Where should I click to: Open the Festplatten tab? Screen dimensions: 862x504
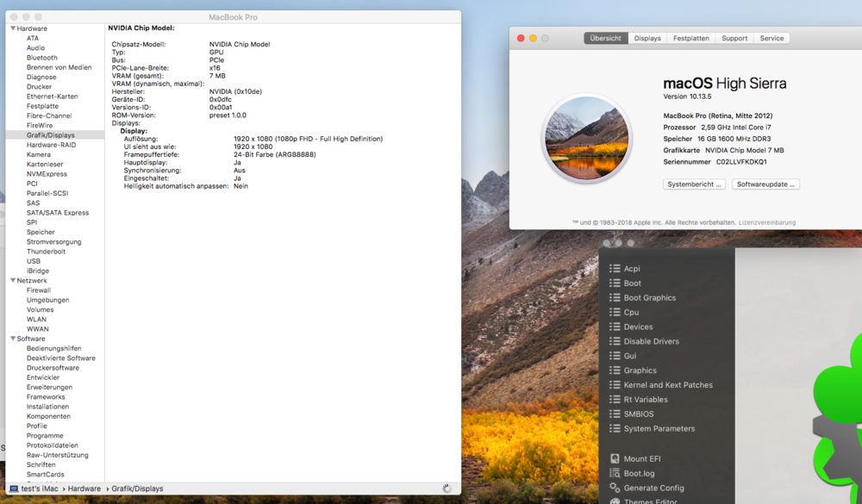691,38
